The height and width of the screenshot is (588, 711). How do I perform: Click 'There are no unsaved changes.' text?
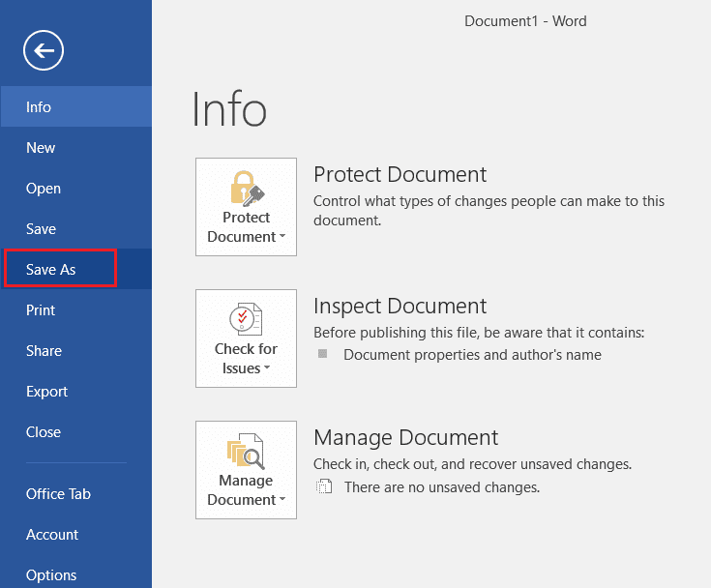(442, 487)
